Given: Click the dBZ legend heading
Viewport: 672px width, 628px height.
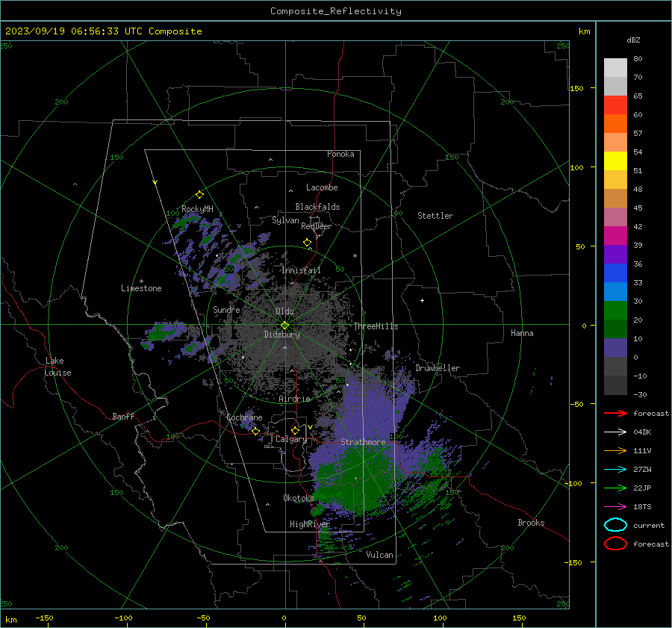Looking at the screenshot, I should point(633,40).
